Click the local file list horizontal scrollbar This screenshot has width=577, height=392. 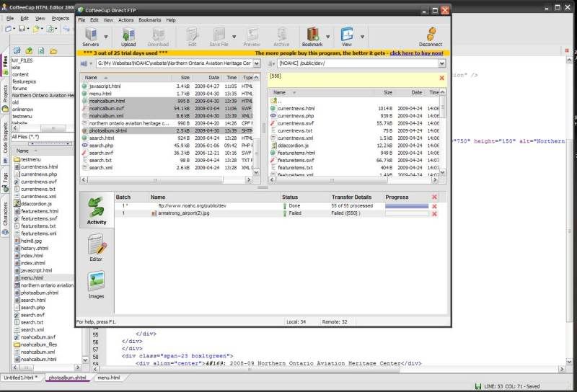[x=155, y=180]
